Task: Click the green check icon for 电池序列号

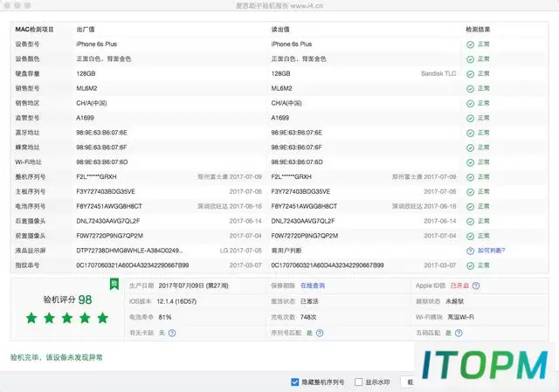Action: [470, 207]
